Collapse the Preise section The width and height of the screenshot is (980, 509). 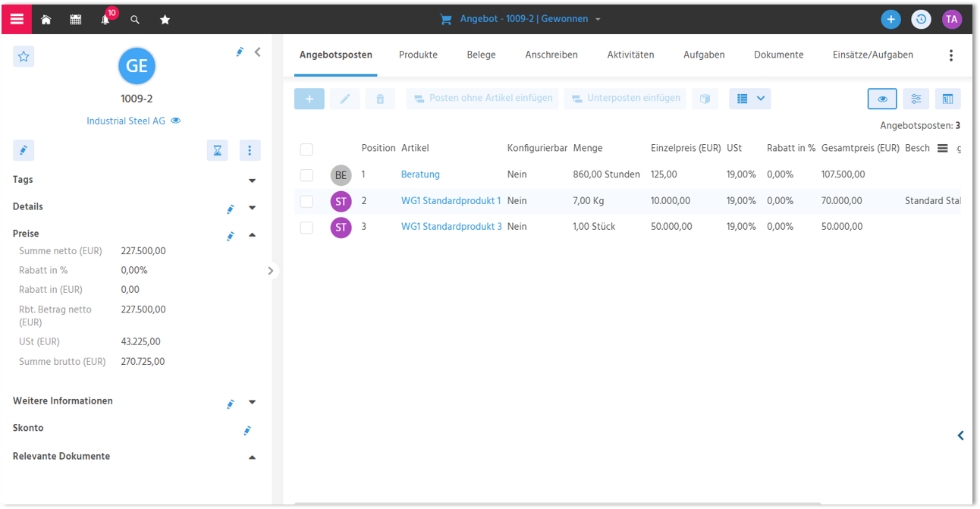tap(253, 235)
